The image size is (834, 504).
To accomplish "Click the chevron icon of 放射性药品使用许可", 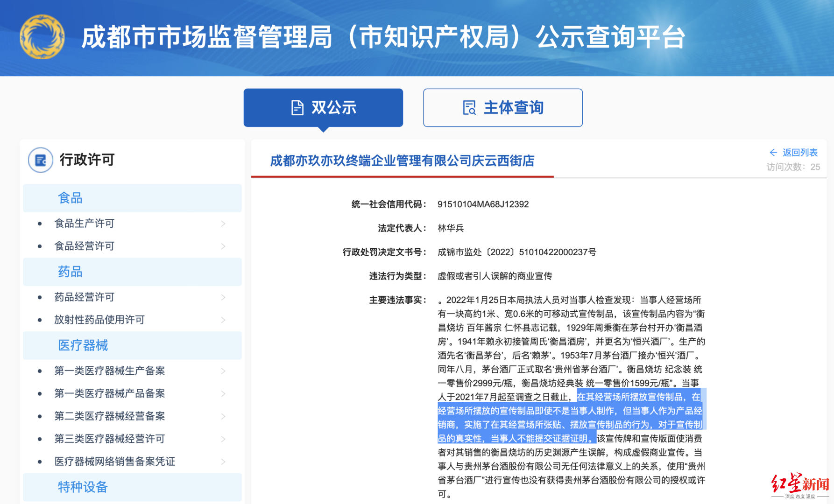I will (x=223, y=320).
